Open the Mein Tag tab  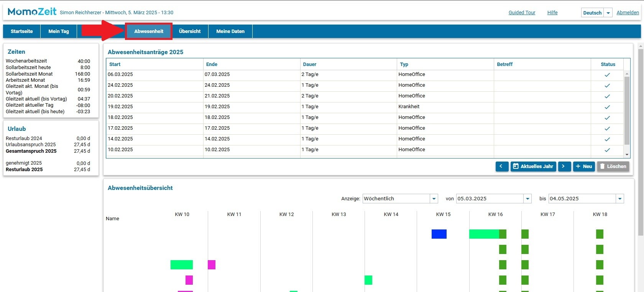point(59,31)
